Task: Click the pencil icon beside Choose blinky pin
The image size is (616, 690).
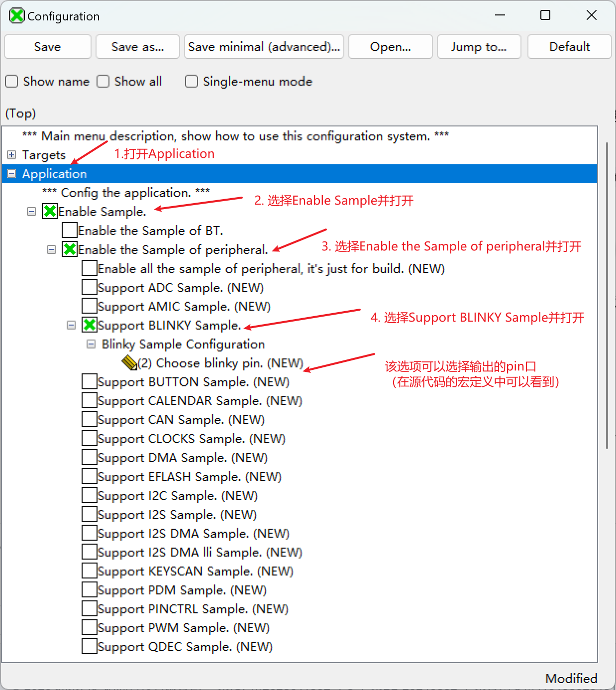Action: point(129,363)
